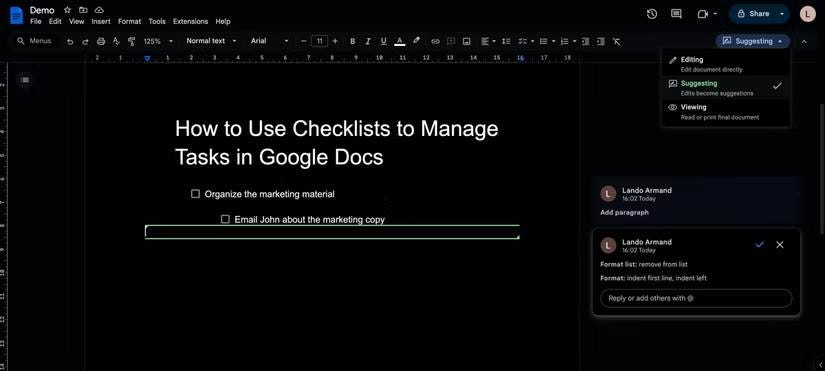825x371 pixels.
Task: Expand the numbered list options arrow
Action: pos(575,41)
